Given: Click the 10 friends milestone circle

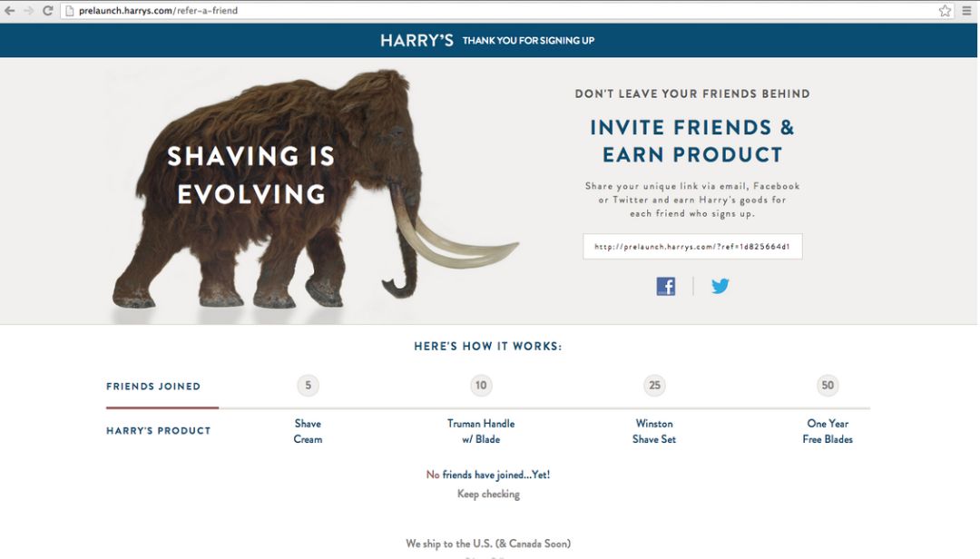Looking at the screenshot, I should (x=481, y=385).
